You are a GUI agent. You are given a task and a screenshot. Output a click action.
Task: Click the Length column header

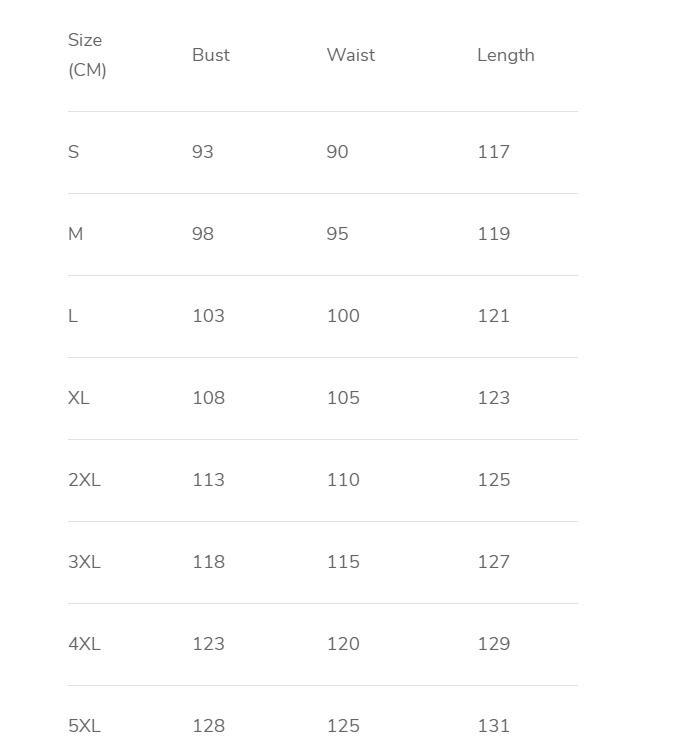[x=506, y=55]
